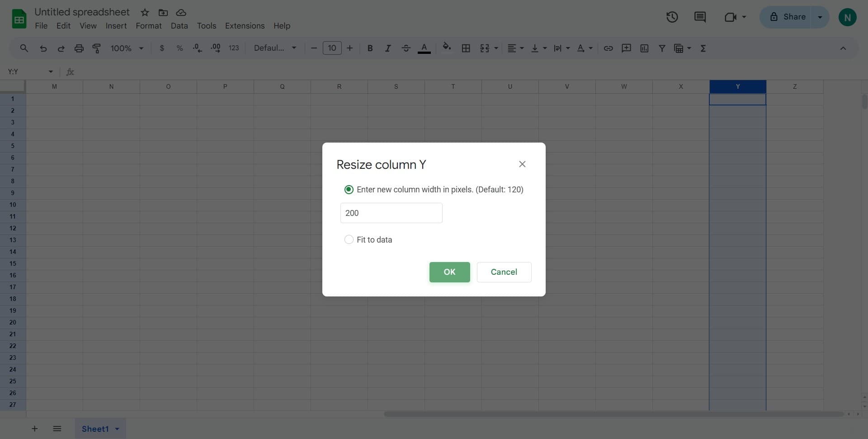Open the functions (sigma) menu
This screenshot has height=439, width=868.
pos(703,48)
